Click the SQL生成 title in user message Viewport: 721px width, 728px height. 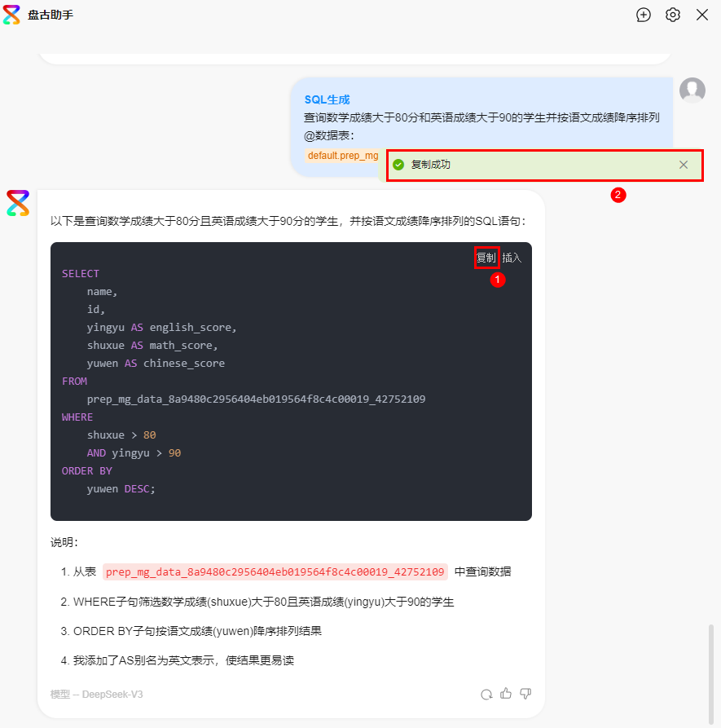click(327, 99)
